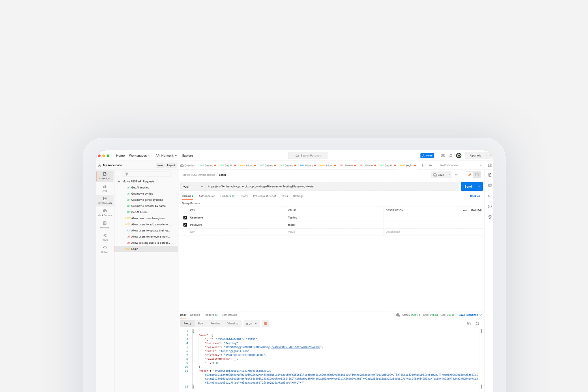Screen dimensions: 588x392
Task: Open the Save options dropdown arrow
Action: (x=449, y=175)
